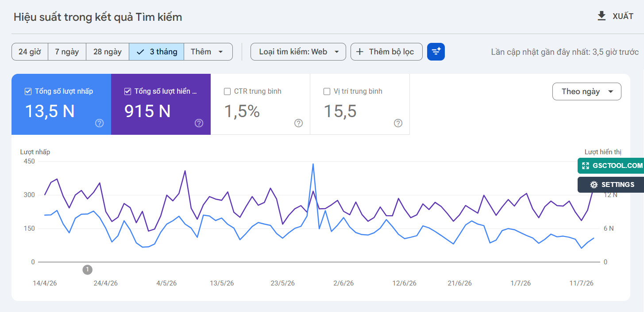The height and width of the screenshot is (312, 644).
Task: Click the expand icon on GSCTOOL.COM button
Action: [586, 166]
